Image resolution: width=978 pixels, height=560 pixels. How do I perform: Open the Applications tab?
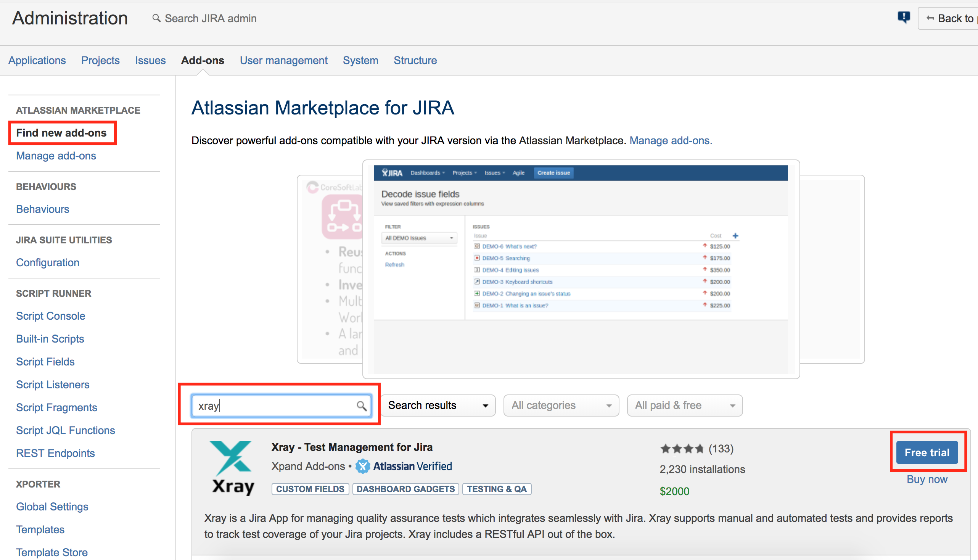click(x=37, y=60)
